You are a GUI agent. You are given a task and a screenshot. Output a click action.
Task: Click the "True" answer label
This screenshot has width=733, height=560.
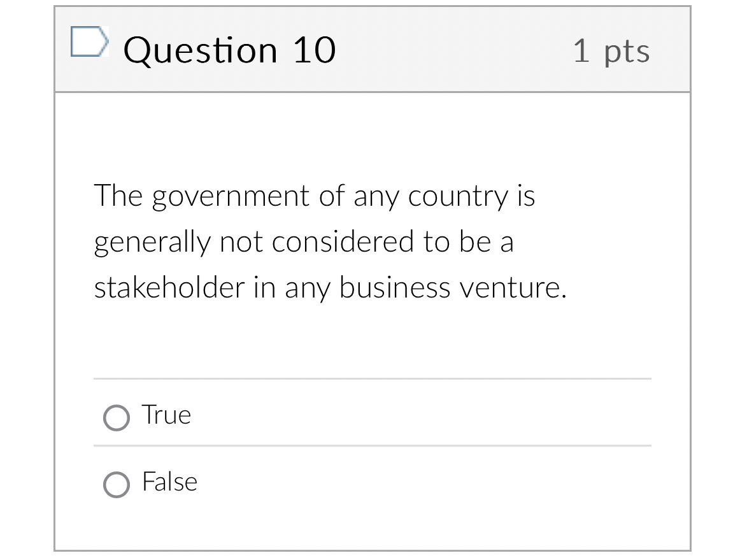click(x=166, y=415)
